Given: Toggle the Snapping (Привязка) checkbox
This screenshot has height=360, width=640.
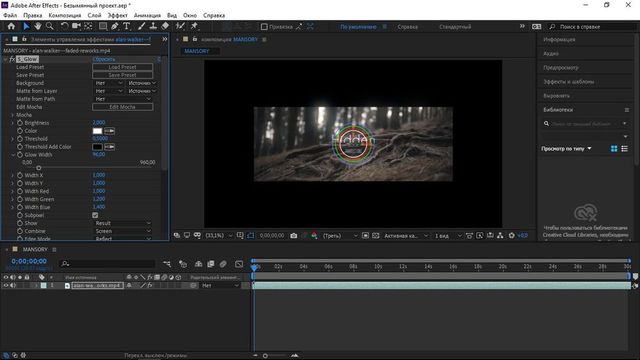Looking at the screenshot, I should pyautogui.click(x=264, y=27).
